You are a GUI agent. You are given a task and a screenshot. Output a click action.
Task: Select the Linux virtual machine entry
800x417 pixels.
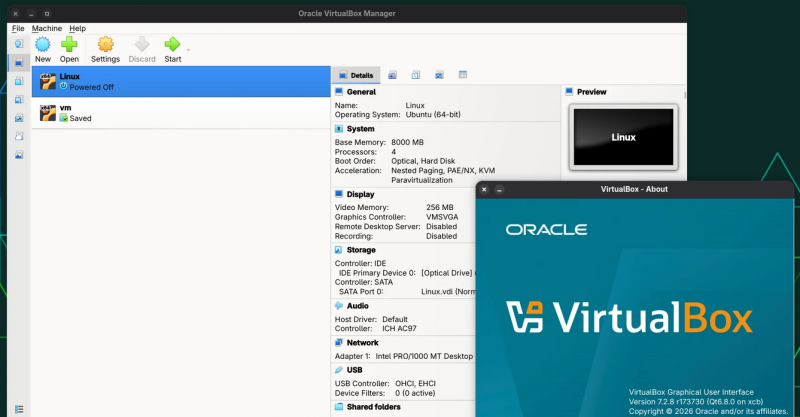pos(181,82)
